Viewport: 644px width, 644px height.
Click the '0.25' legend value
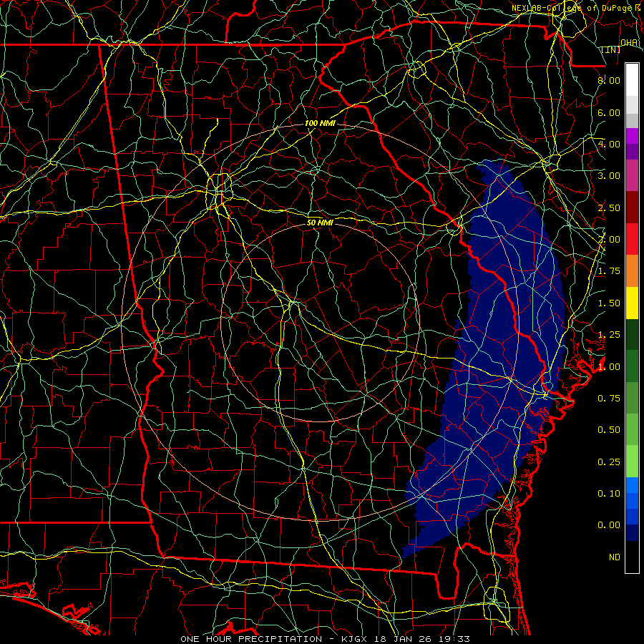tap(609, 462)
